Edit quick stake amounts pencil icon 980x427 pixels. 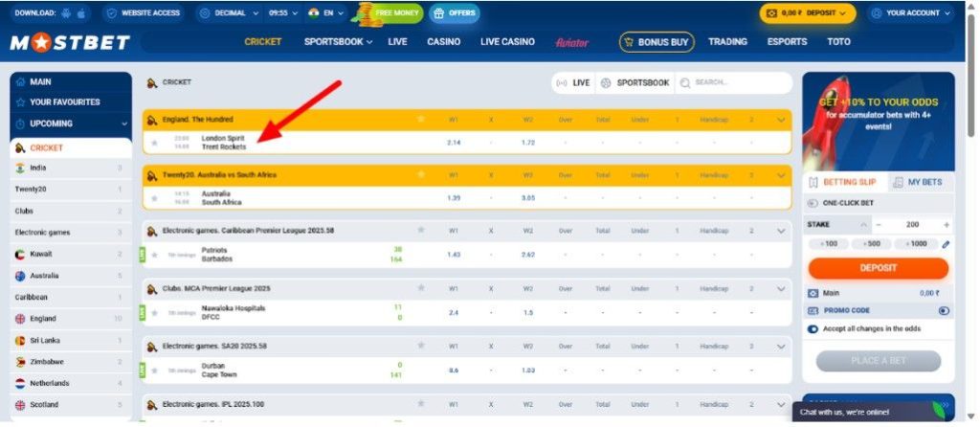946,244
